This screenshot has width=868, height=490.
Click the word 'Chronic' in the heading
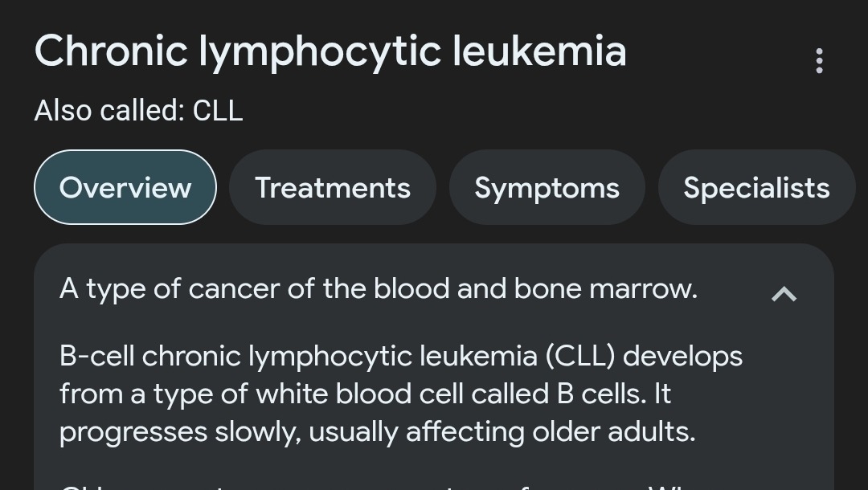(111, 51)
